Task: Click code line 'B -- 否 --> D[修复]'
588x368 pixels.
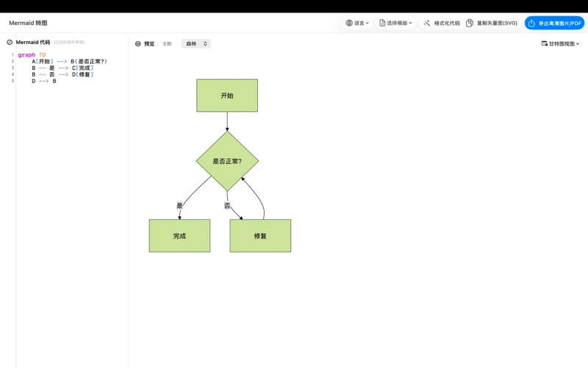Action: 62,74
